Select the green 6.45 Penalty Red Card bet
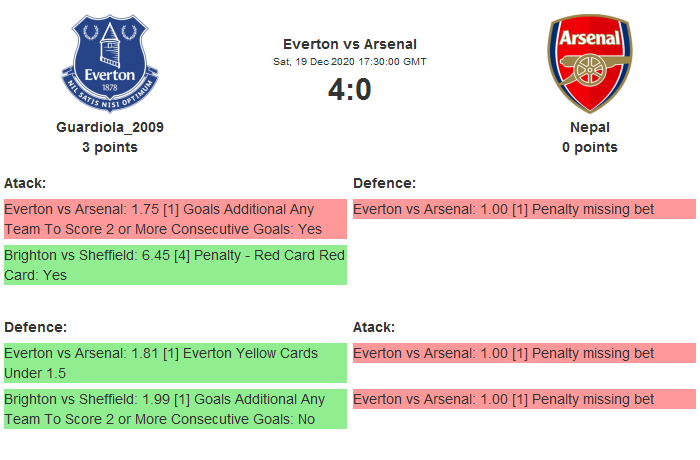Image resolution: width=700 pixels, height=460 pixels. 175,265
